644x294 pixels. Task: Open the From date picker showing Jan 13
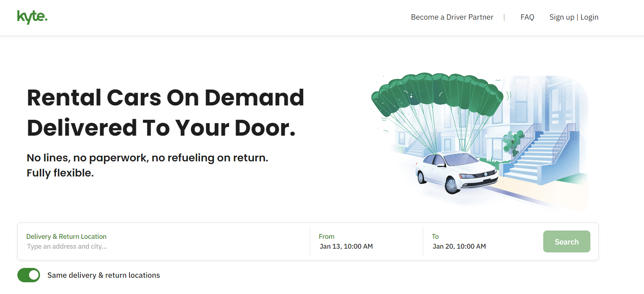[x=346, y=246]
